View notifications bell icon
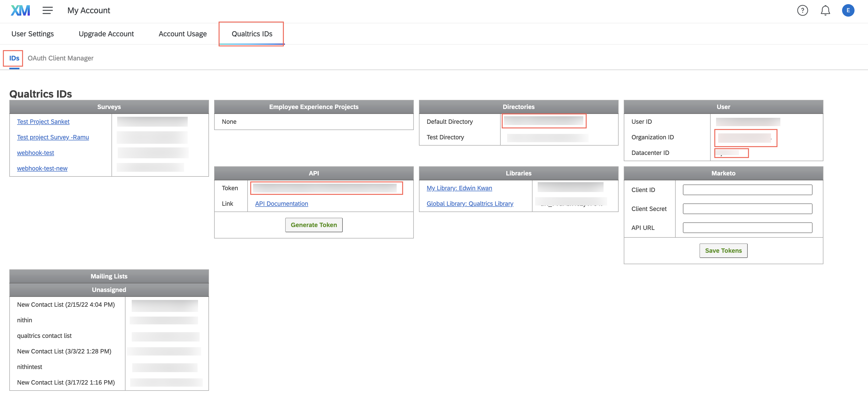 point(825,10)
